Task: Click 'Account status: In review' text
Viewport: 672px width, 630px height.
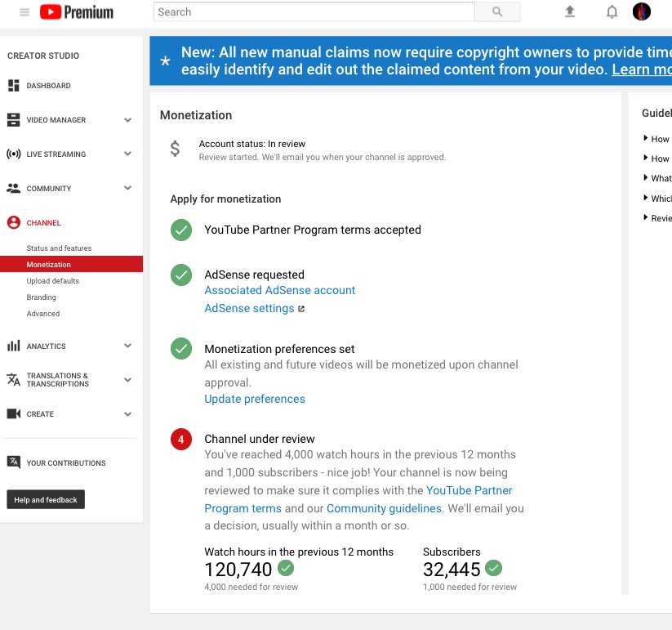Action: pyautogui.click(x=252, y=144)
